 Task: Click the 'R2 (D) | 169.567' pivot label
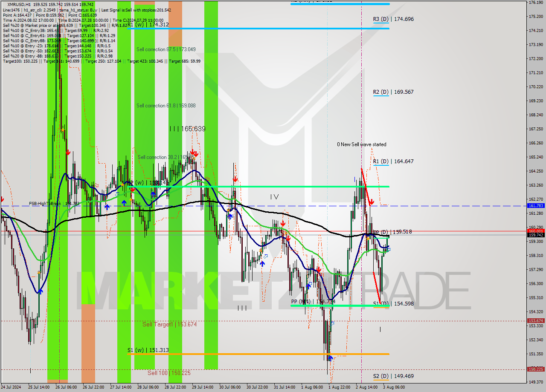point(393,92)
